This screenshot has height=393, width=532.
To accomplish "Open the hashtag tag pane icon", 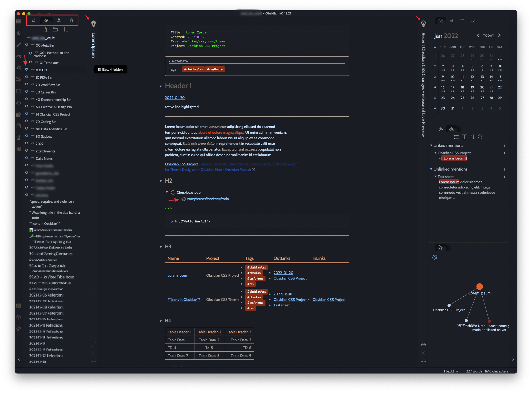I will click(x=451, y=21).
